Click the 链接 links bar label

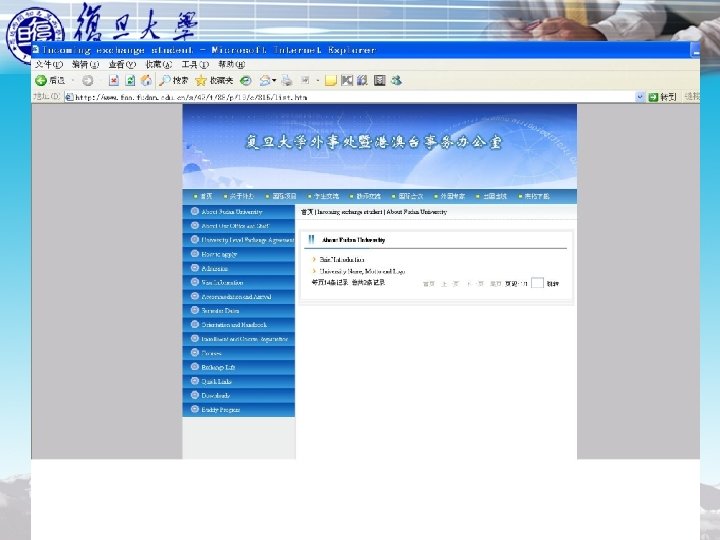coord(692,96)
